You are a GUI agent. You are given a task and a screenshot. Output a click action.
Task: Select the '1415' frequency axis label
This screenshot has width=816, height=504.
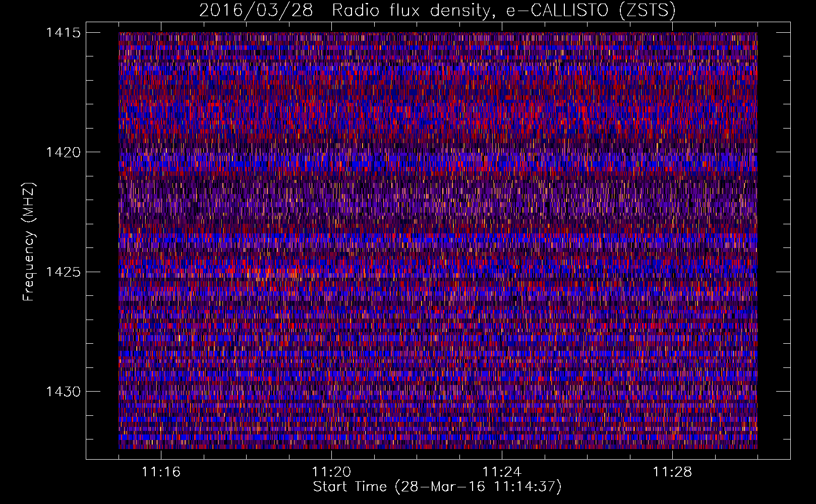pyautogui.click(x=63, y=33)
